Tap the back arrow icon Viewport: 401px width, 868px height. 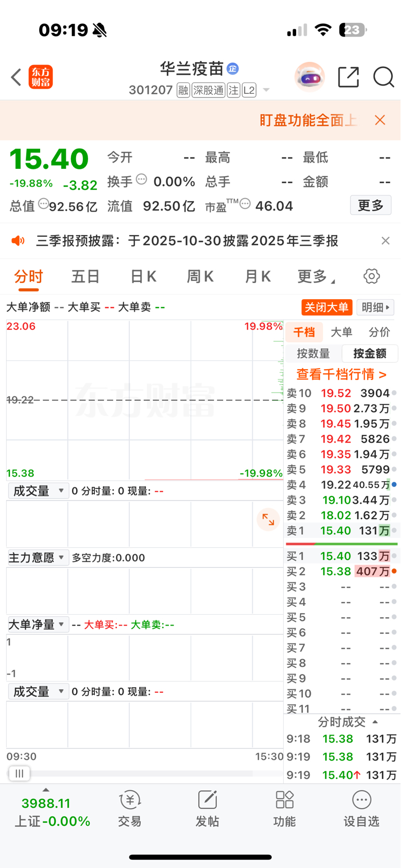point(16,77)
